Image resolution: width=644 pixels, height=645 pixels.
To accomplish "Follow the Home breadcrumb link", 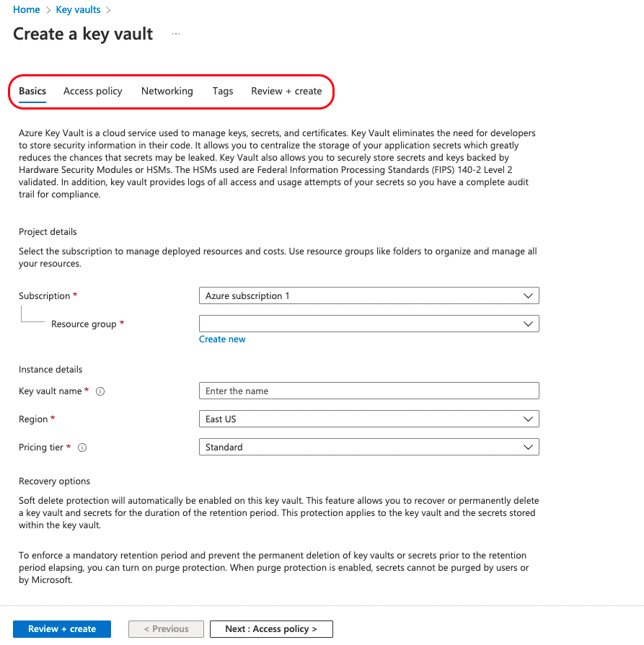I will [x=27, y=9].
